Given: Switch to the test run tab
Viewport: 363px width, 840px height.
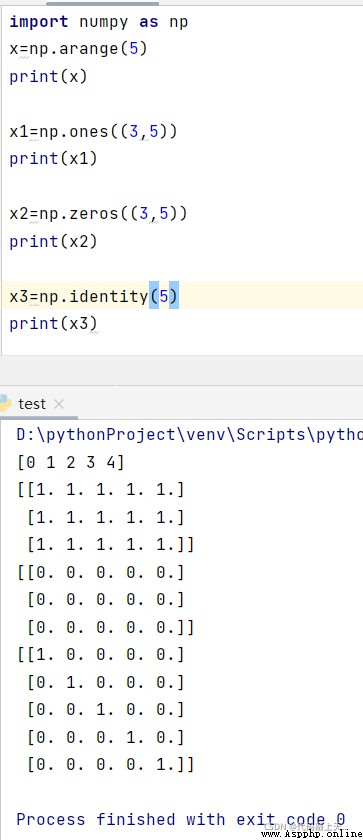Looking at the screenshot, I should (x=32, y=404).
